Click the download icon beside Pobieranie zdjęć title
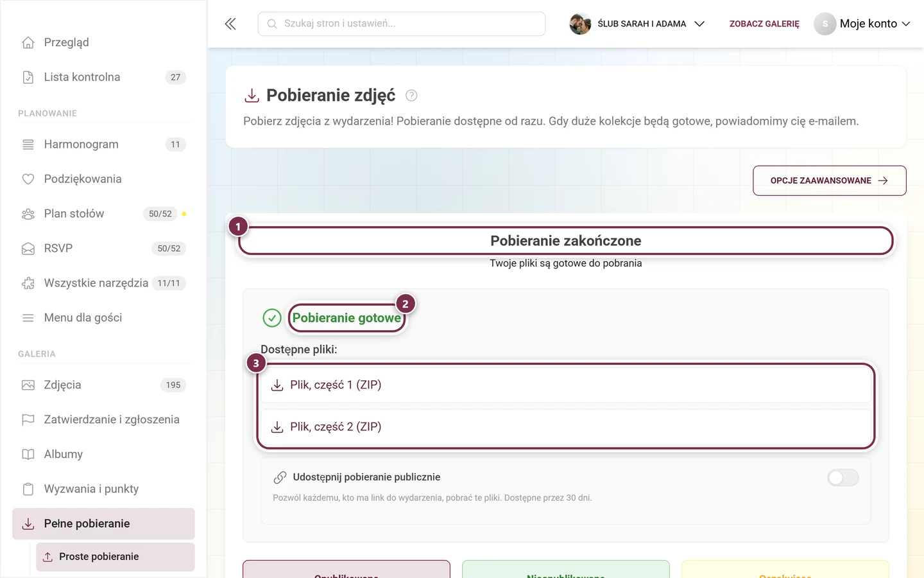924x578 pixels. [x=252, y=96]
